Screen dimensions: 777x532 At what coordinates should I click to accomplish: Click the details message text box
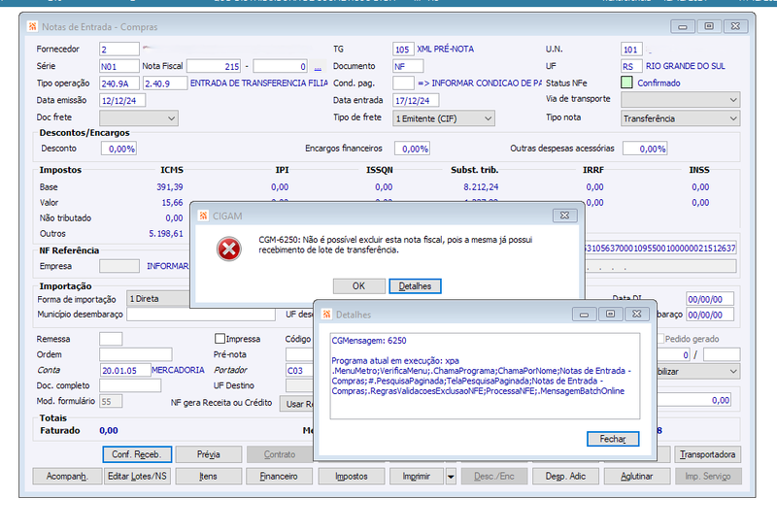coord(485,376)
